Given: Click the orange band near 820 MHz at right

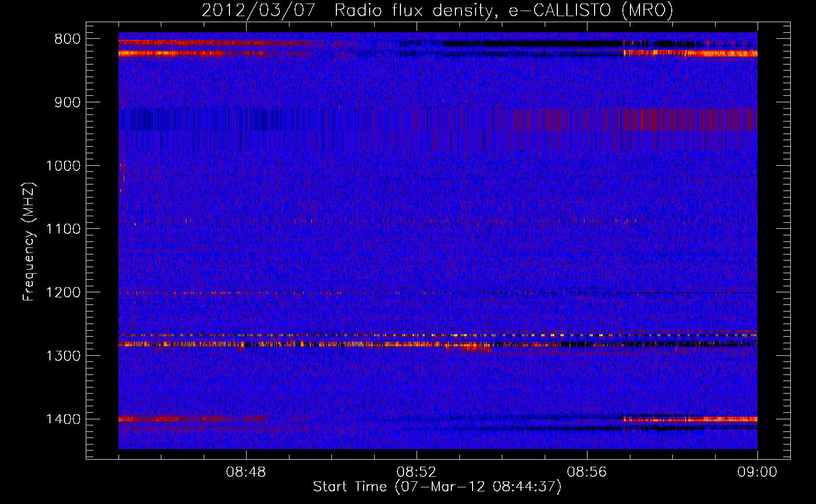Looking at the screenshot, I should tap(690, 52).
